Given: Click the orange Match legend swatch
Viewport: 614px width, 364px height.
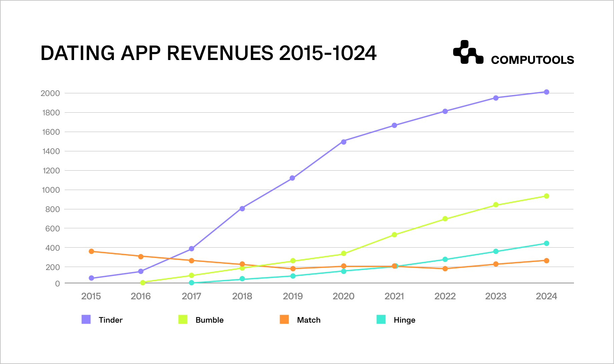Looking at the screenshot, I should (x=284, y=320).
